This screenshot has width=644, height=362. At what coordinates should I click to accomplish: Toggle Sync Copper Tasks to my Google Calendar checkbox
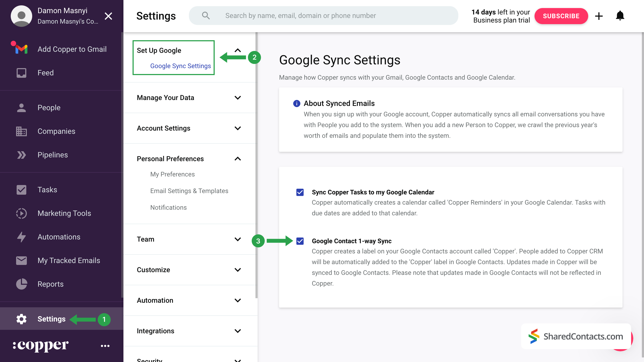[300, 192]
